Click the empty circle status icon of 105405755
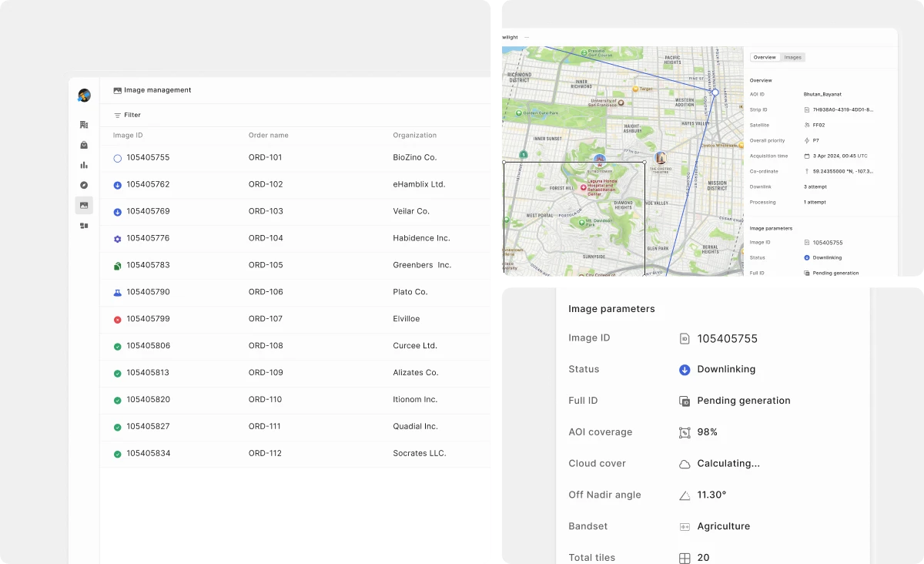 [x=118, y=158]
